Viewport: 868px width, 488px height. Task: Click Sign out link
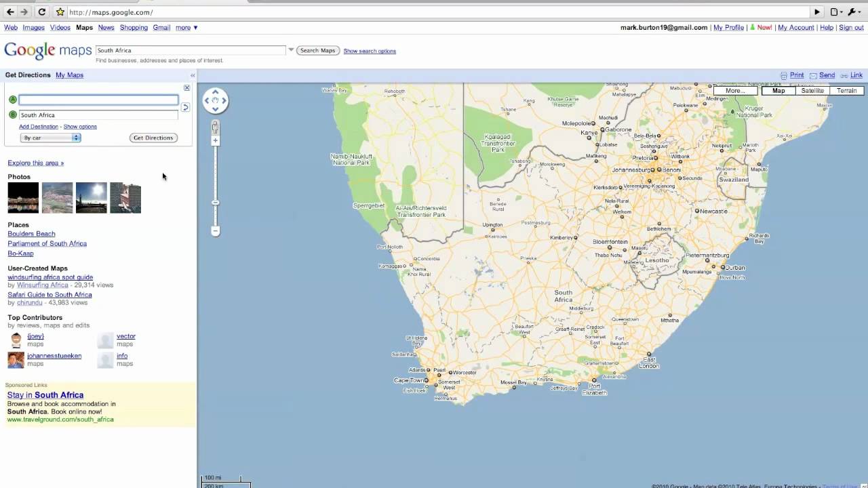pyautogui.click(x=851, y=28)
